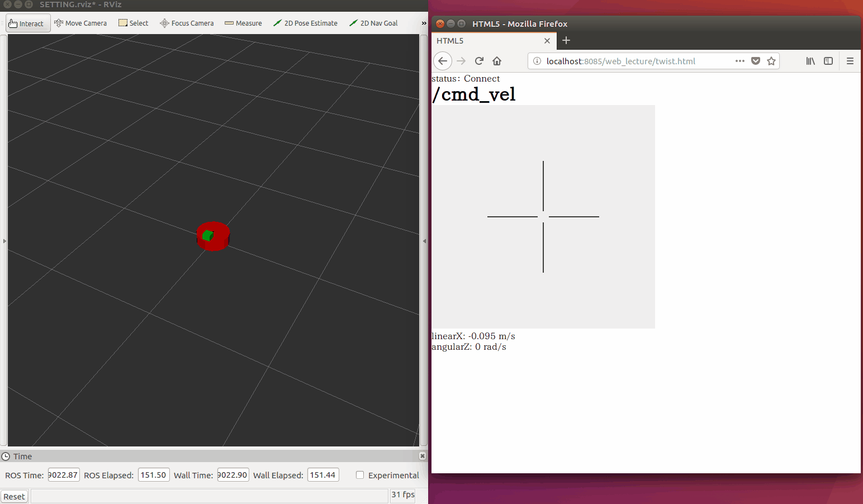Open the Firefox hamburger menu
This screenshot has width=863, height=504.
point(850,61)
